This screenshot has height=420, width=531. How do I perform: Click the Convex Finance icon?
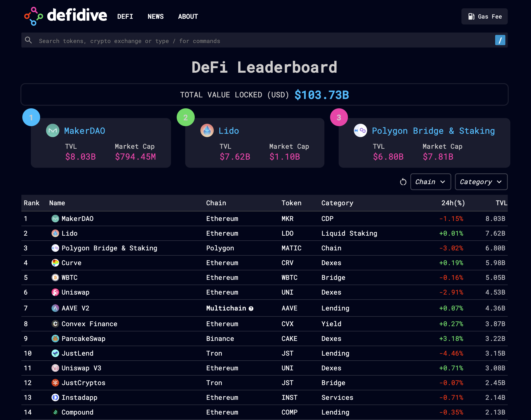pos(55,324)
